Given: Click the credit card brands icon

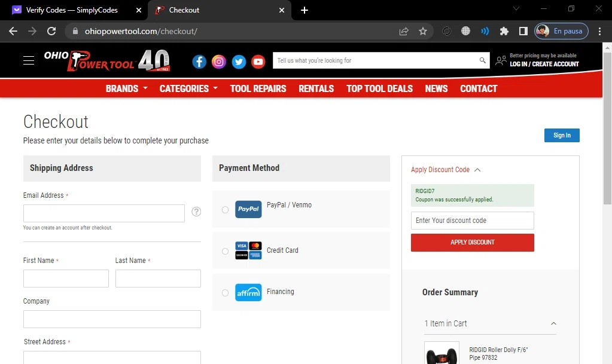Looking at the screenshot, I should pos(248,250).
